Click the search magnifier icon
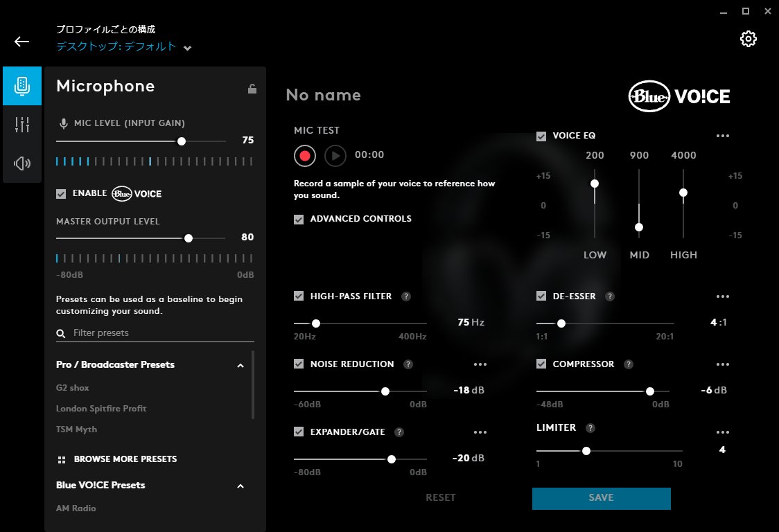779x532 pixels. coord(61,333)
